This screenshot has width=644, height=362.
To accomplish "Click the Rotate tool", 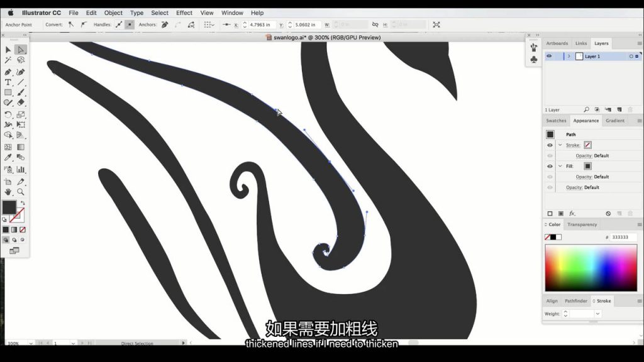I will click(x=8, y=114).
